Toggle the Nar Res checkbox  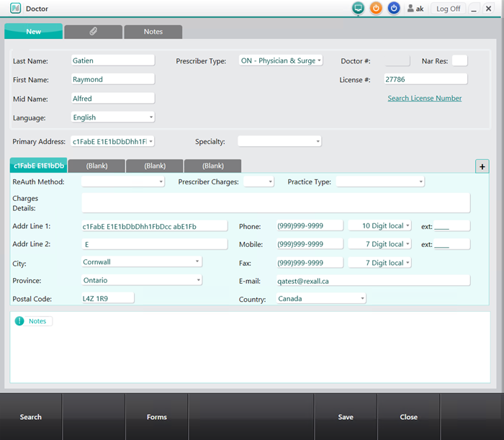pos(459,61)
